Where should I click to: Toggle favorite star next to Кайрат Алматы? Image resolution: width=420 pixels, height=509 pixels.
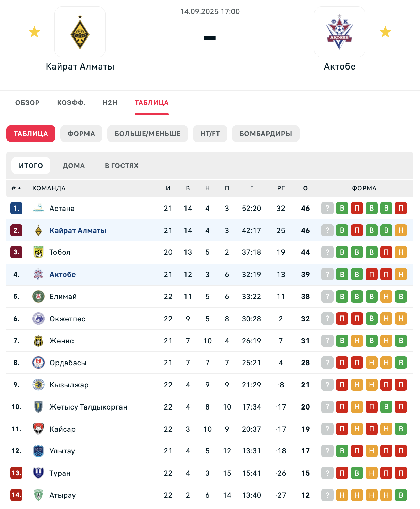(x=34, y=32)
